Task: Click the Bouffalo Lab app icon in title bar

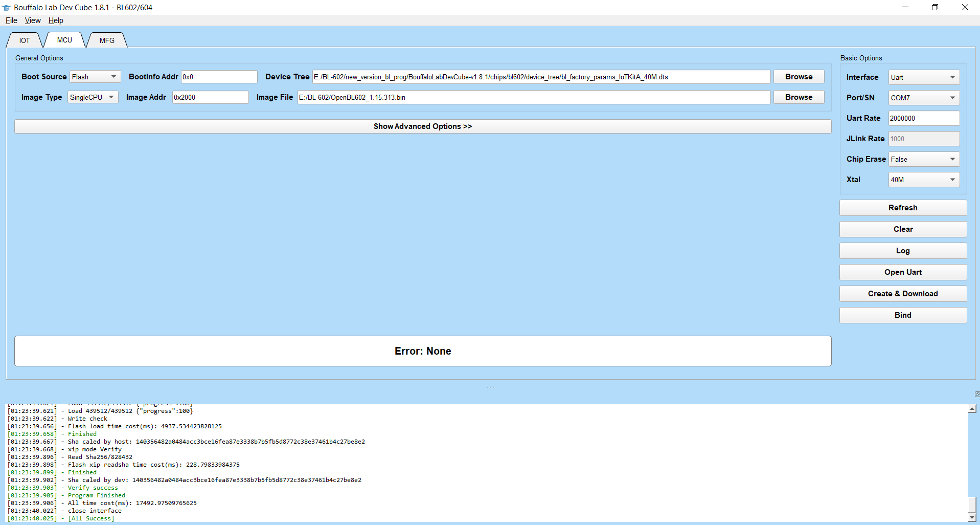Action: (x=6, y=8)
